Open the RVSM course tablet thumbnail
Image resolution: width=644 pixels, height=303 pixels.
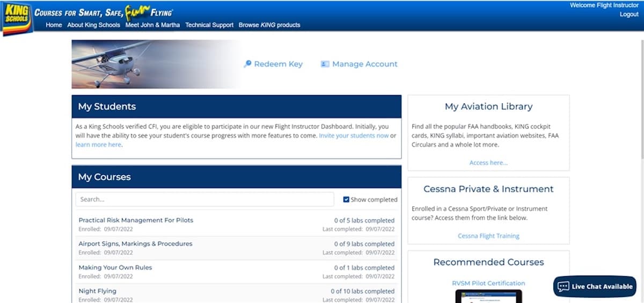(x=488, y=296)
